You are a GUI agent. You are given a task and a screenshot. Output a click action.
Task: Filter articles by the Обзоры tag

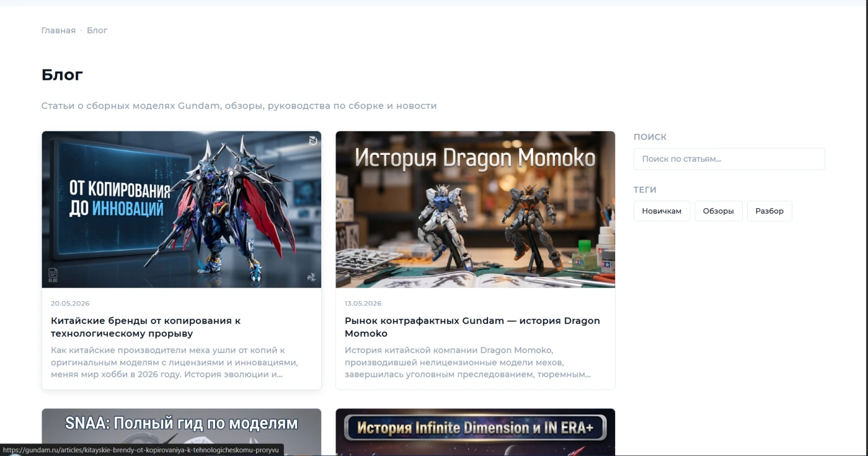point(718,211)
